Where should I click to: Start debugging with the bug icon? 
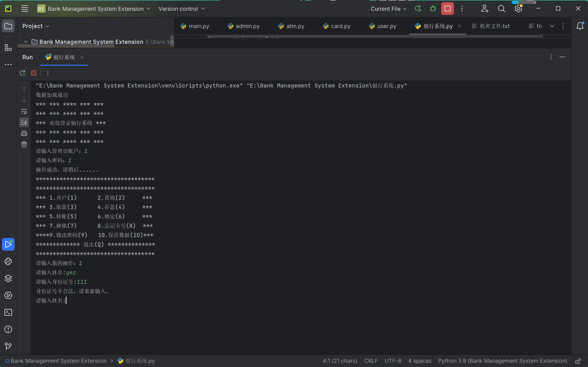point(433,9)
